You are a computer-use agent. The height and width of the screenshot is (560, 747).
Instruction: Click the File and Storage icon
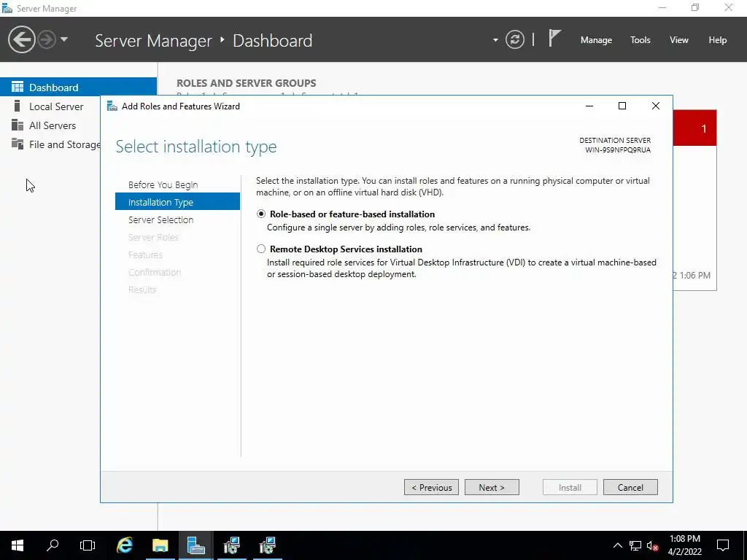[18, 144]
